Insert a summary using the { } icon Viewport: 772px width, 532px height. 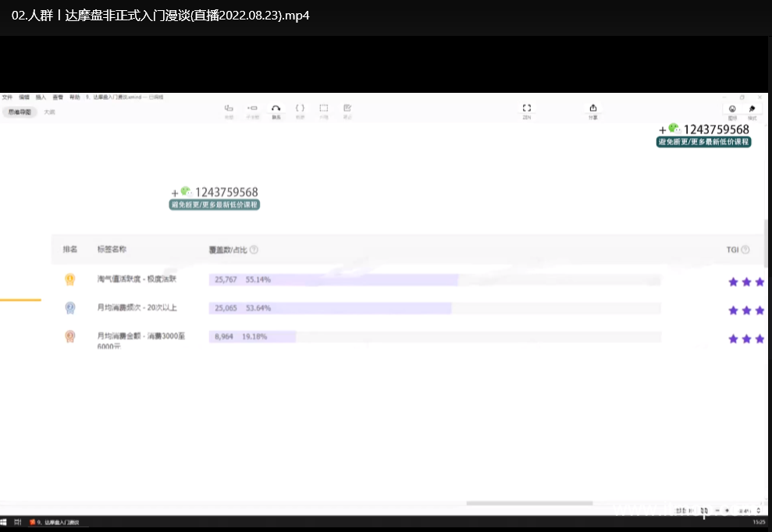coord(300,108)
